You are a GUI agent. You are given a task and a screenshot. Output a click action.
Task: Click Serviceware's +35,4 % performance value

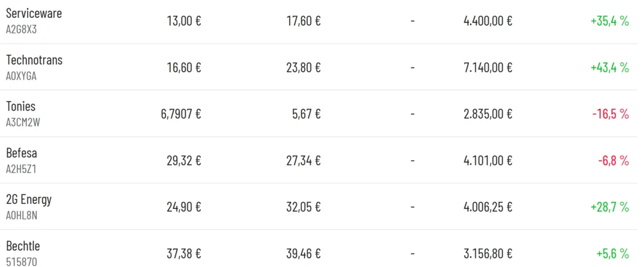[x=609, y=21]
